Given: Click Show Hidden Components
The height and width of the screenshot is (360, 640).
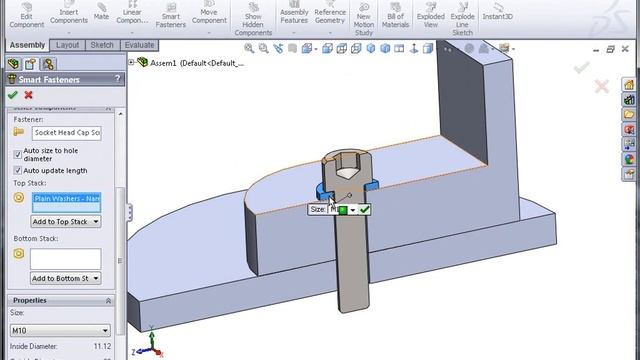Looking at the screenshot, I should (253, 20).
